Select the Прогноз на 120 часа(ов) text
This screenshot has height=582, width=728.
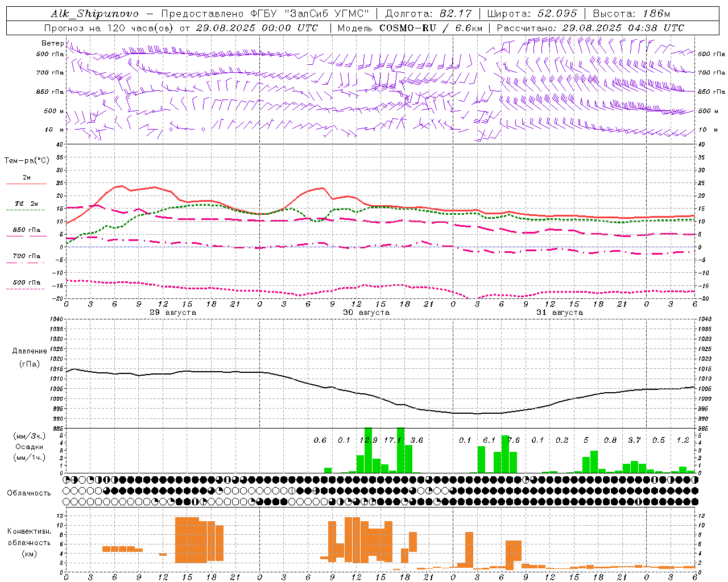110,28
